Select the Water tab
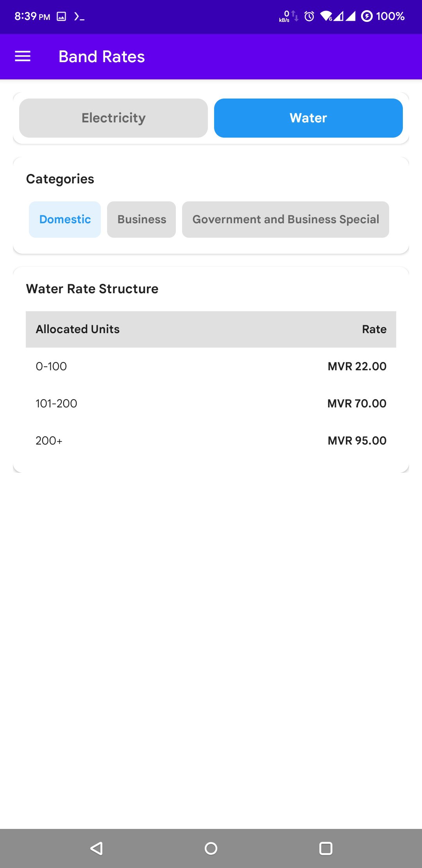 tap(308, 118)
